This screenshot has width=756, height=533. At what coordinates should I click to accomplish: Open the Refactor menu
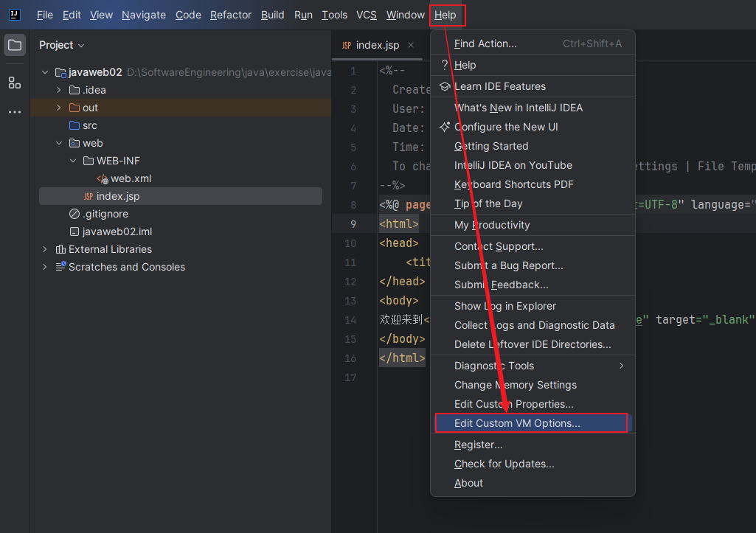(x=230, y=15)
